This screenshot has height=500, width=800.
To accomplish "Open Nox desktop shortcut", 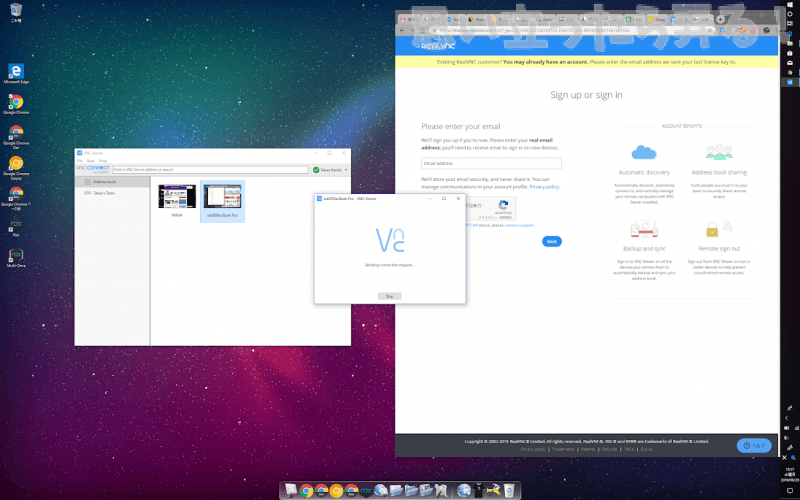I will pyautogui.click(x=16, y=227).
